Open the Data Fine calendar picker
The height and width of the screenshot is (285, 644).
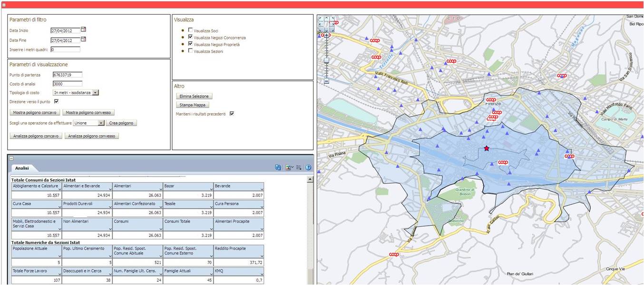point(84,39)
